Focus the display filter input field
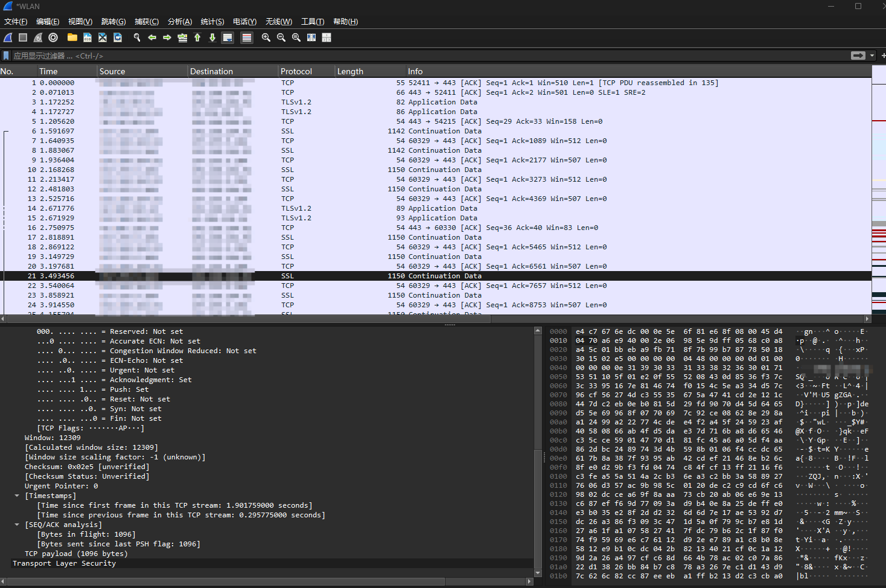Screen dimensions: 886x588 (x=430, y=56)
